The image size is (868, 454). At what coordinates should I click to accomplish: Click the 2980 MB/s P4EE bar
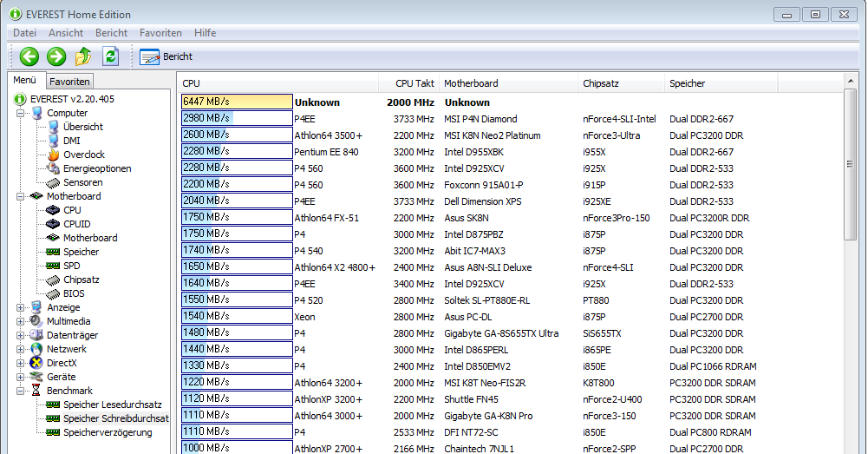click(237, 118)
